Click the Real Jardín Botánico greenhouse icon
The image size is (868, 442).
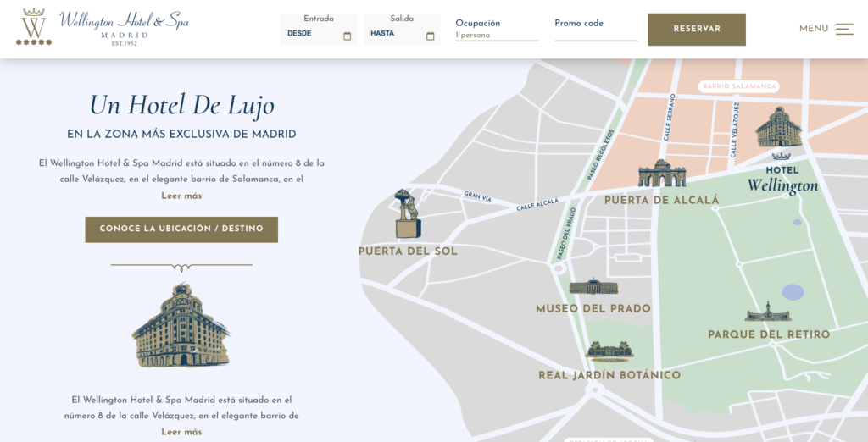(609, 352)
